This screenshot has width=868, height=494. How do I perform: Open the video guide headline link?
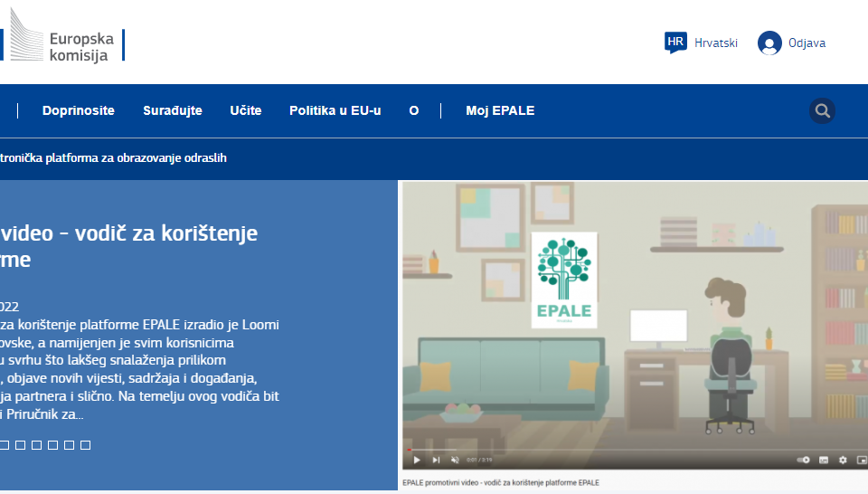pyautogui.click(x=129, y=246)
